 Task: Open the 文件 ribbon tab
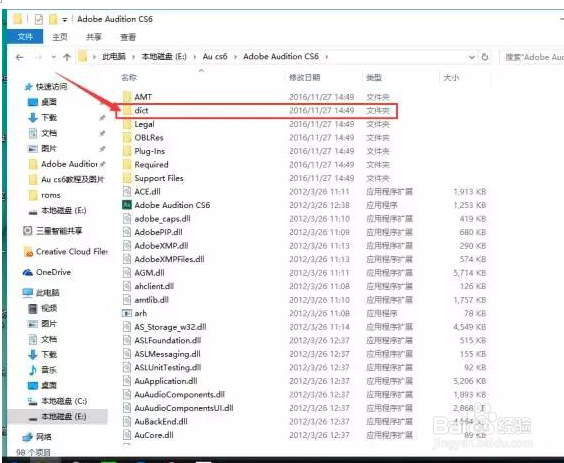pyautogui.click(x=25, y=37)
